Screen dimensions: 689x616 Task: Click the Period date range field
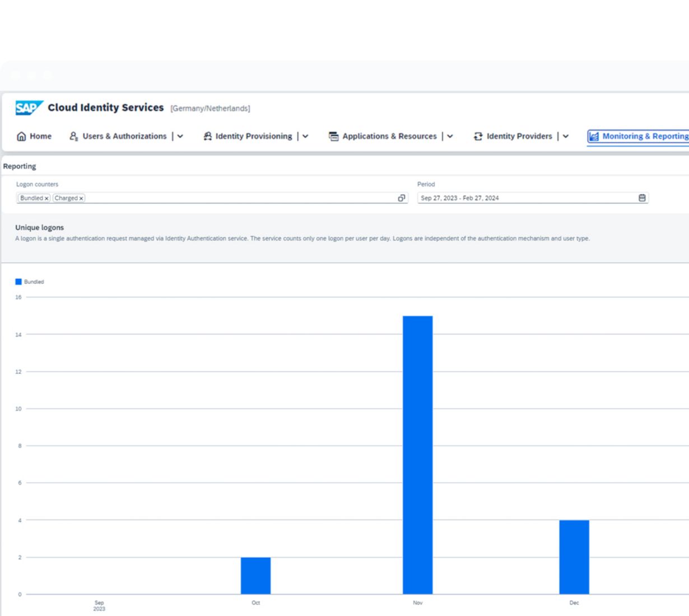click(527, 198)
